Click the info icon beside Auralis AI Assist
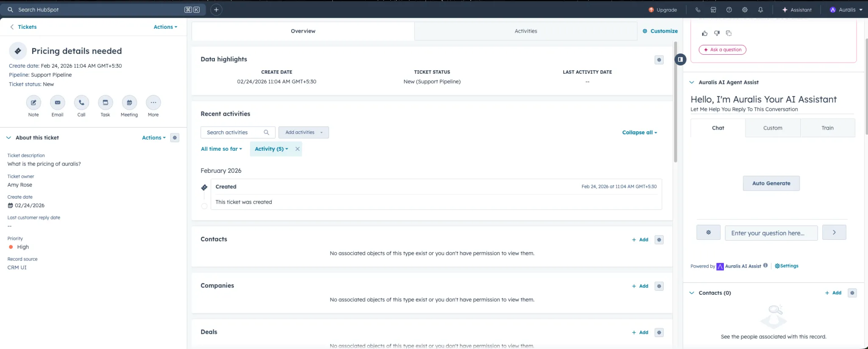 click(765, 266)
